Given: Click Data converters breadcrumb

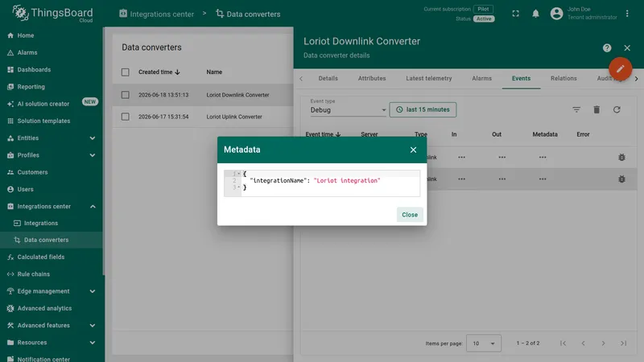Looking at the screenshot, I should click(248, 14).
